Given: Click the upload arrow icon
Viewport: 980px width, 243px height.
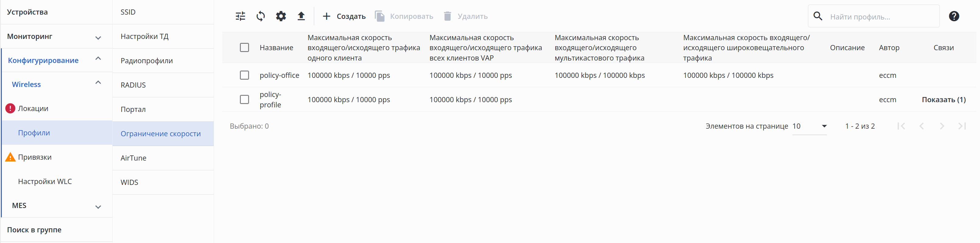Looking at the screenshot, I should 301,16.
